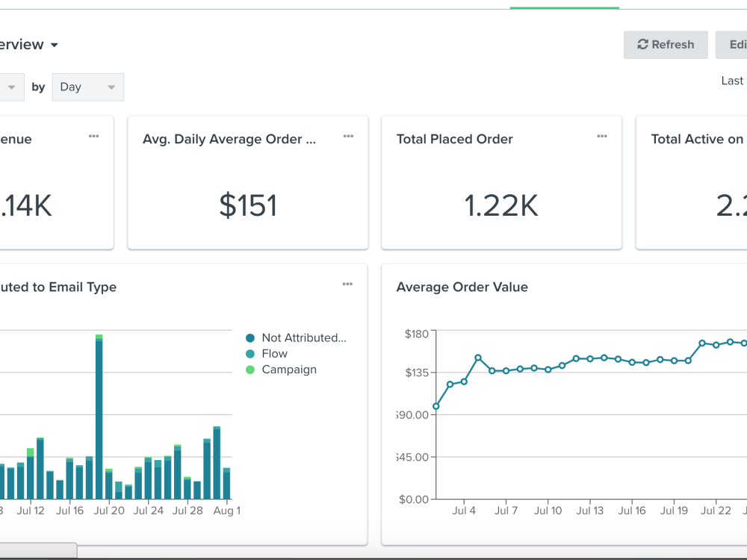
Task: Click the Edit button
Action: point(731,45)
